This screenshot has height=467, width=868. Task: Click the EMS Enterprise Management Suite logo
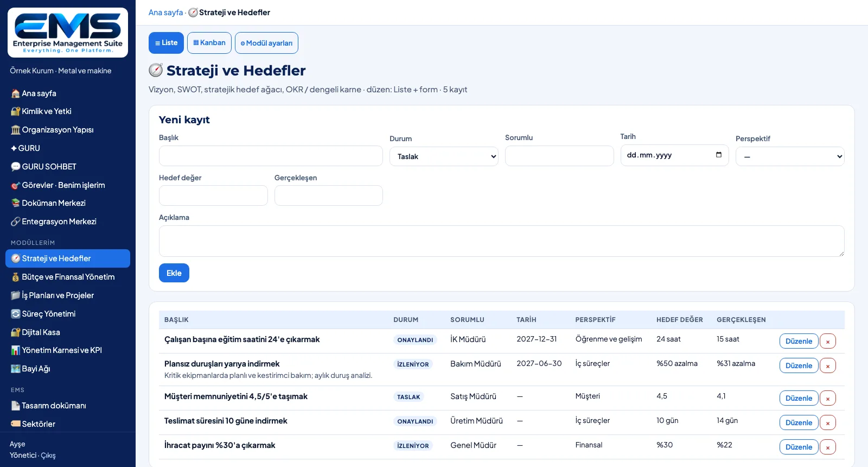(68, 33)
